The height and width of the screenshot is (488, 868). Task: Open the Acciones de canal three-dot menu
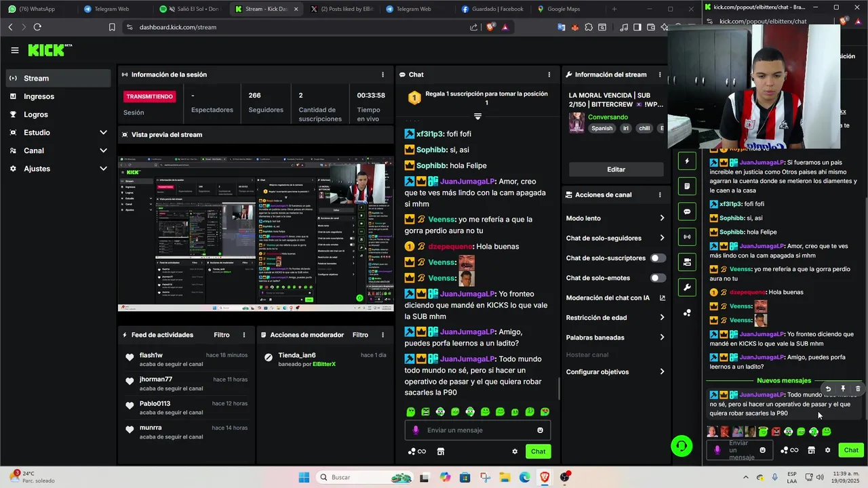(660, 195)
